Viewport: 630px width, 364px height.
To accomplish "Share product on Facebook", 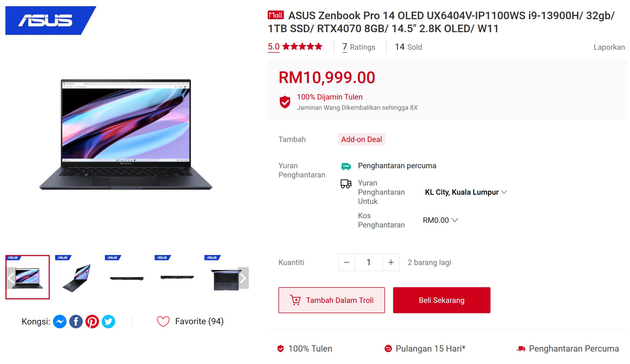I will tap(76, 322).
